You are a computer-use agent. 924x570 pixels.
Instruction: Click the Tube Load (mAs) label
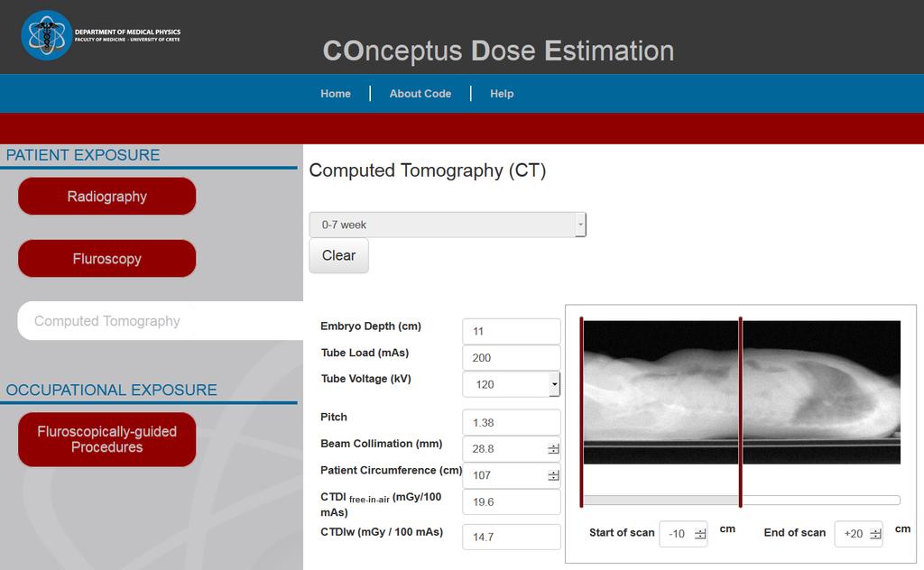365,353
